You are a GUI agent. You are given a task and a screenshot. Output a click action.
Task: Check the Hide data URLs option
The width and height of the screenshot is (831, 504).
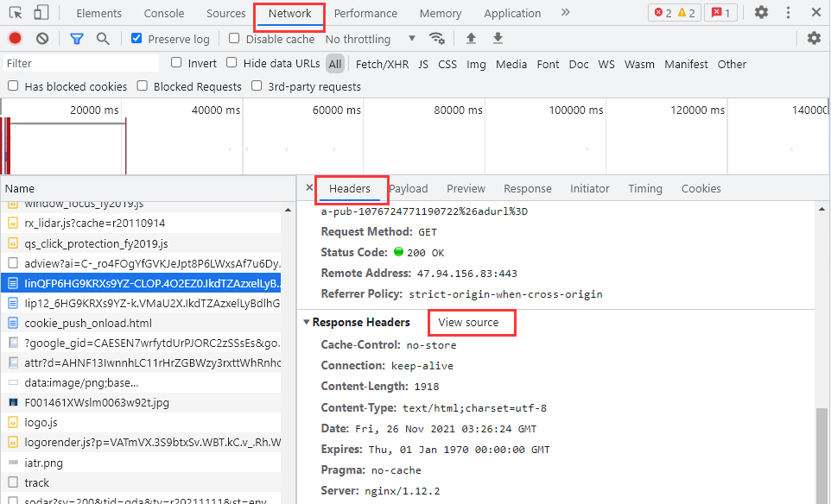point(232,63)
